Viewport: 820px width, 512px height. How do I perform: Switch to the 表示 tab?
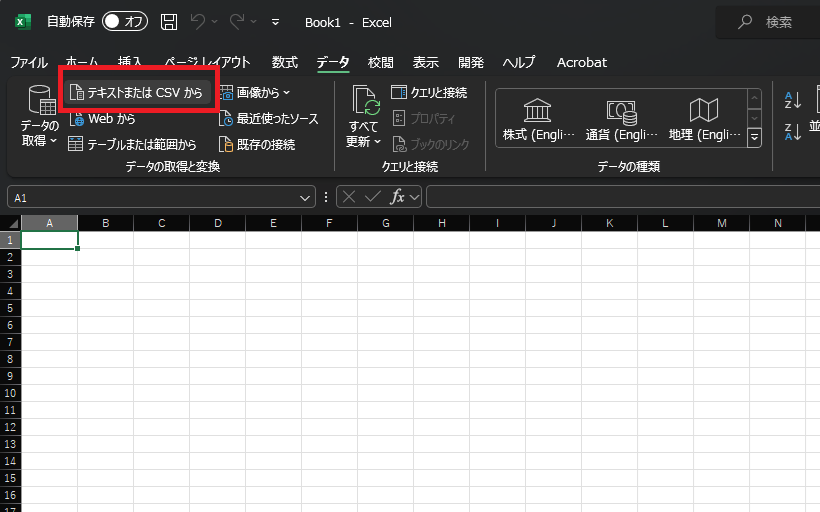pyautogui.click(x=425, y=62)
